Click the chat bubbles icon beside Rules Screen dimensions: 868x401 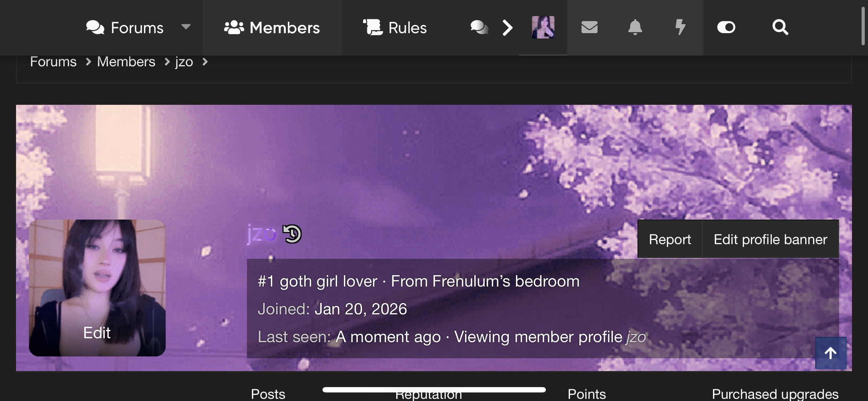[x=479, y=27]
